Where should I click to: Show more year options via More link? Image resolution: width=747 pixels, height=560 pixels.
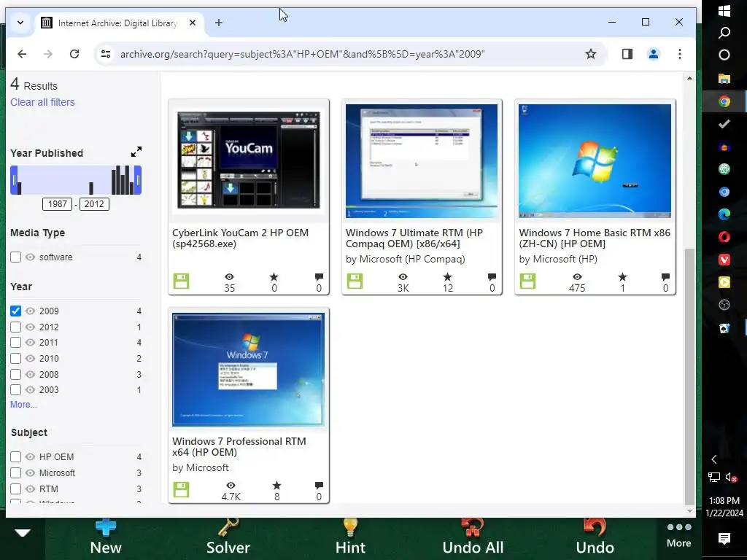23,404
